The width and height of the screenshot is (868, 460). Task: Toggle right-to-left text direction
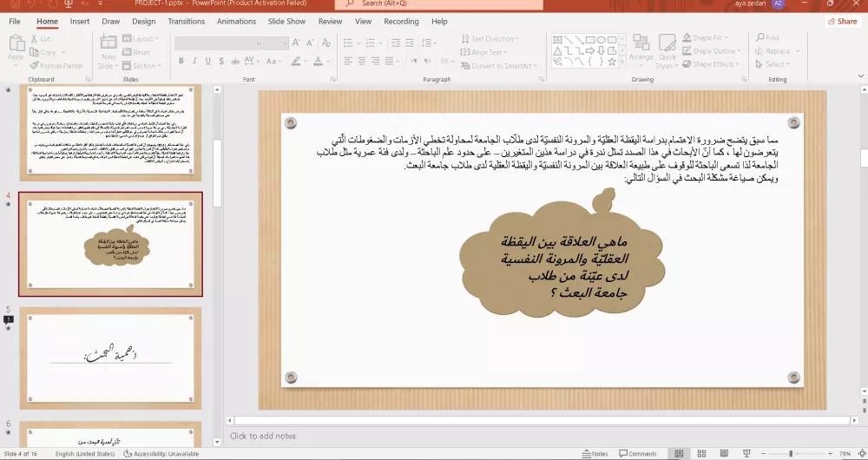tap(427, 61)
